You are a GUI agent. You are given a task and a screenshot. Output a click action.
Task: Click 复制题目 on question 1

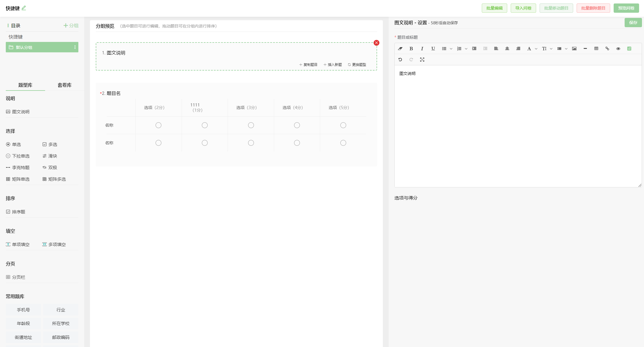(308, 64)
